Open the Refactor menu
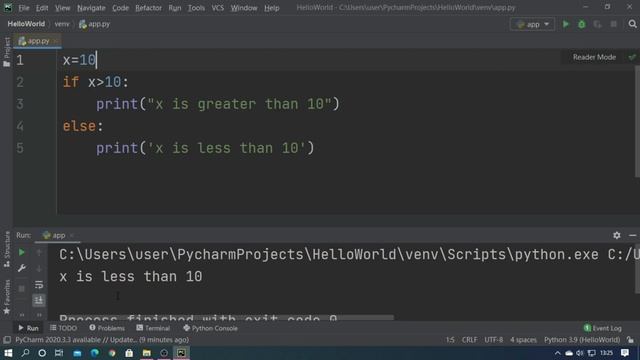The image size is (640, 360). pos(148,8)
